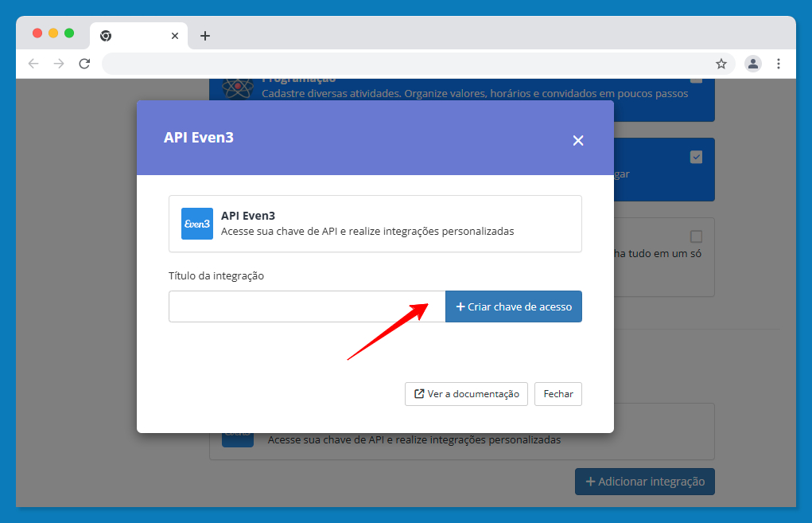Click the red macOS close window dot
812x523 pixels.
click(37, 33)
